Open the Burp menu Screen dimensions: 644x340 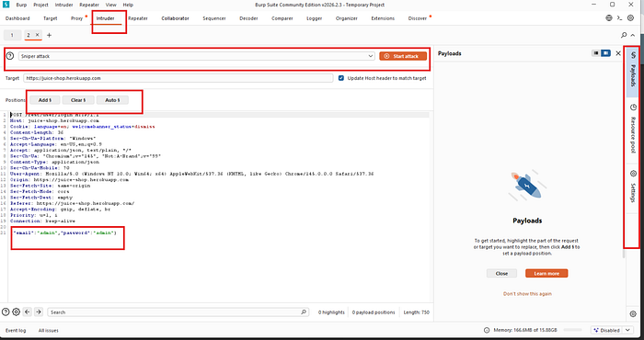[21, 5]
